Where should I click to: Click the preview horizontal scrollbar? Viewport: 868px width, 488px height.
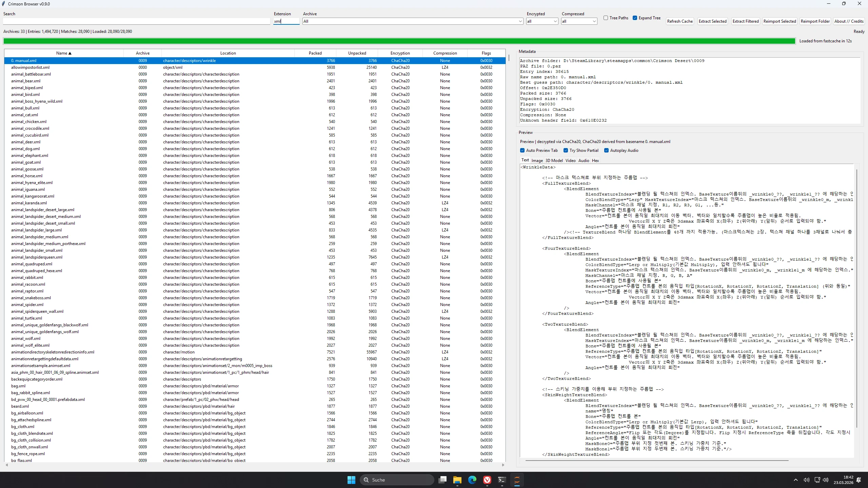(657, 461)
